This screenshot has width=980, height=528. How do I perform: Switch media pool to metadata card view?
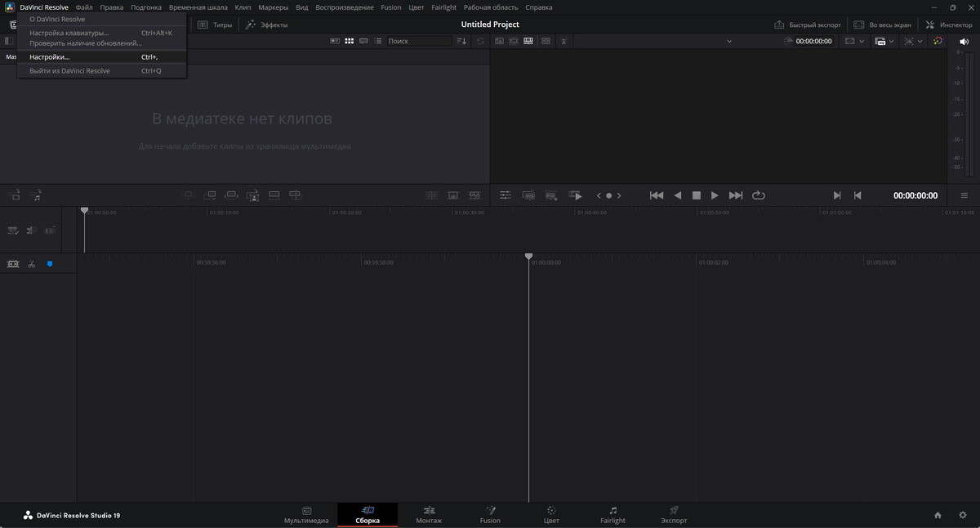pos(334,41)
